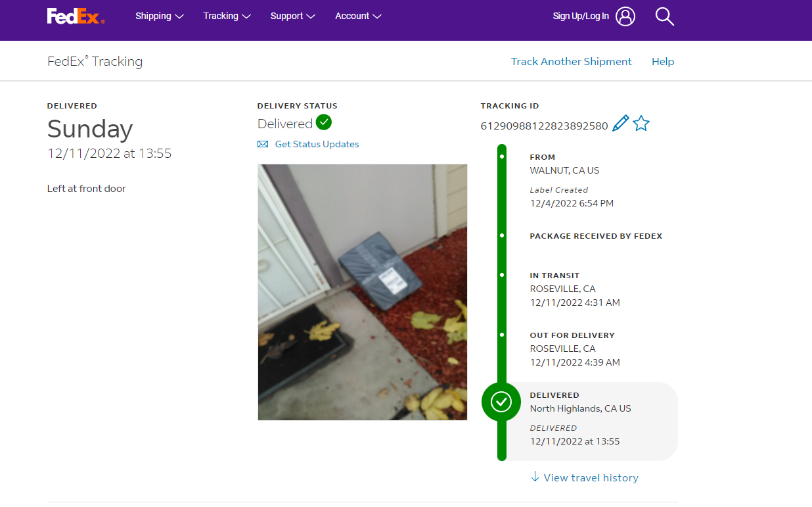Open search with the magnifying glass icon
This screenshot has width=812, height=507.
(x=665, y=16)
